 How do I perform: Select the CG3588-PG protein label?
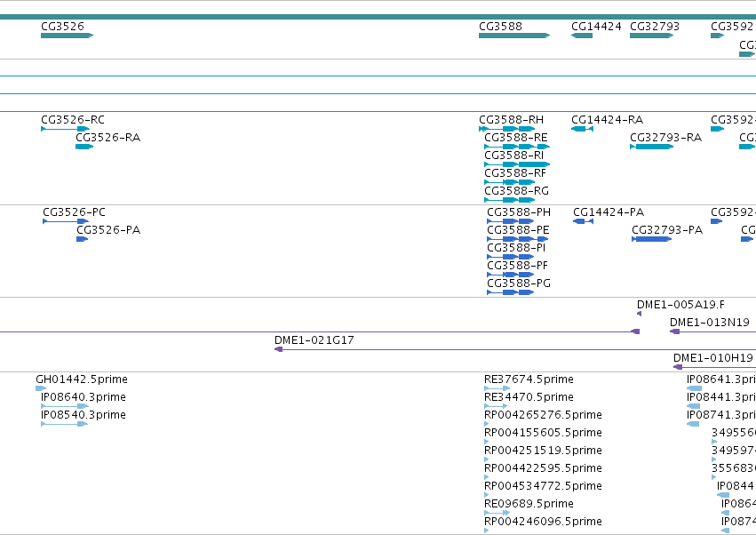[519, 283]
